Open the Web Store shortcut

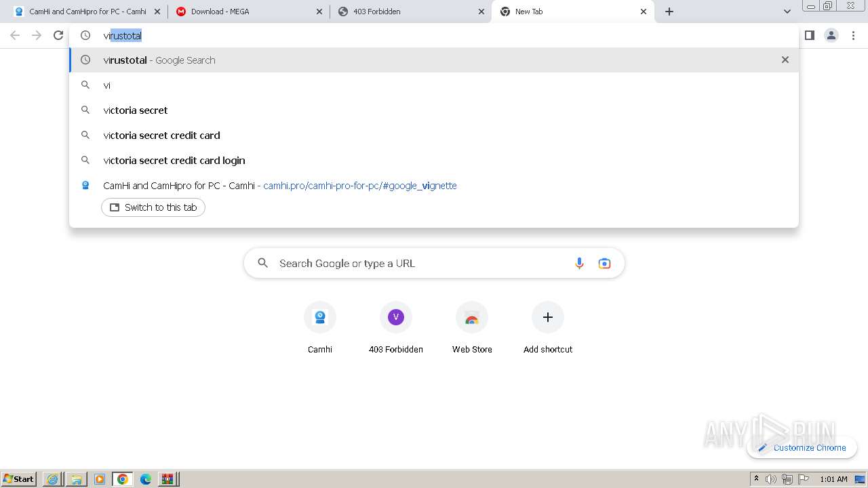tap(472, 328)
